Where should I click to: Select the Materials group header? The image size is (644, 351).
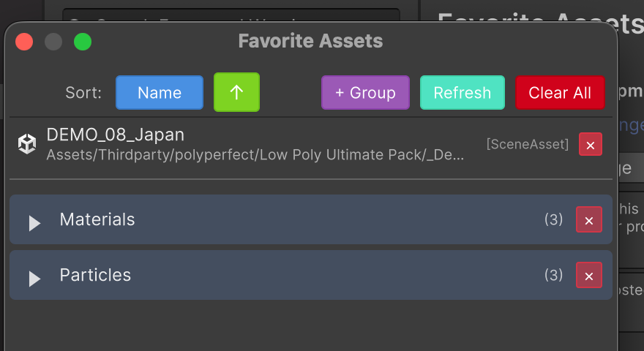pyautogui.click(x=311, y=219)
